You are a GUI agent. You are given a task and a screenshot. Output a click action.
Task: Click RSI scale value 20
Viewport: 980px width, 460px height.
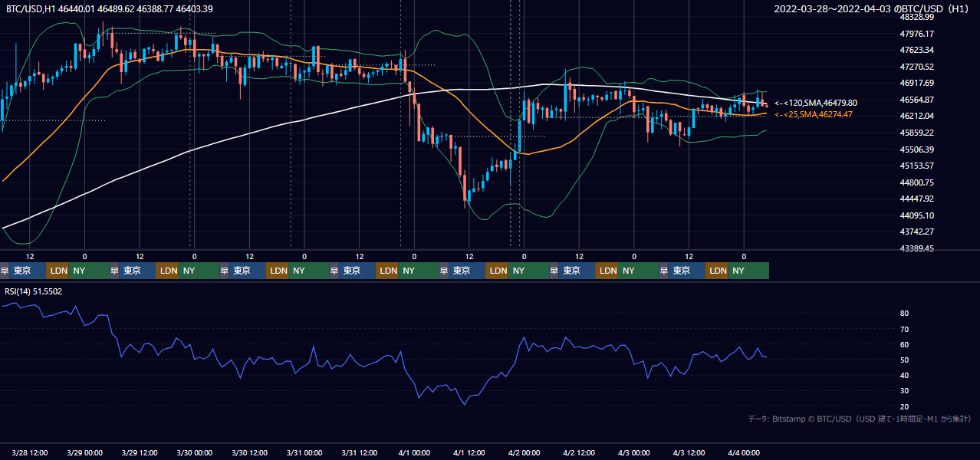(x=905, y=406)
